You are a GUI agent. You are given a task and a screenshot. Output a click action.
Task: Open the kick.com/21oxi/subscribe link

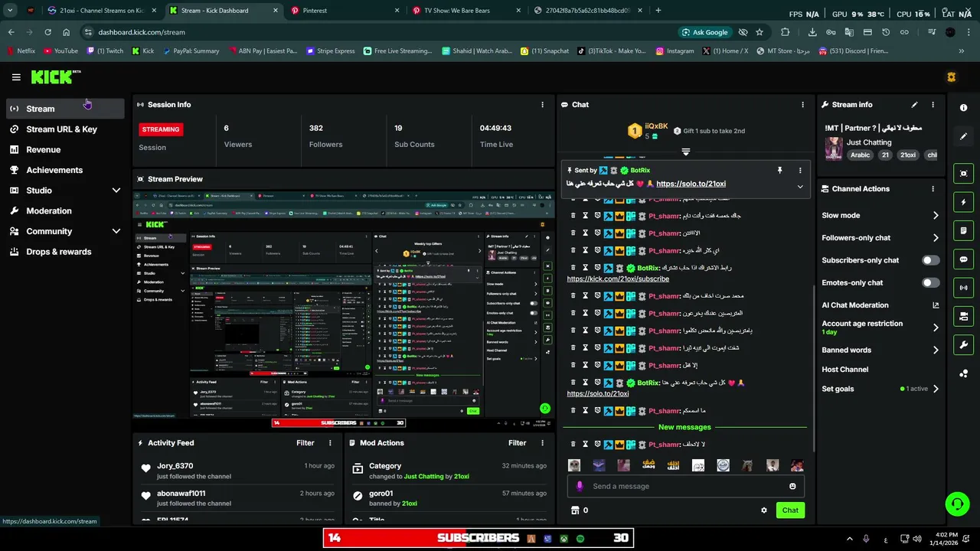pos(618,279)
